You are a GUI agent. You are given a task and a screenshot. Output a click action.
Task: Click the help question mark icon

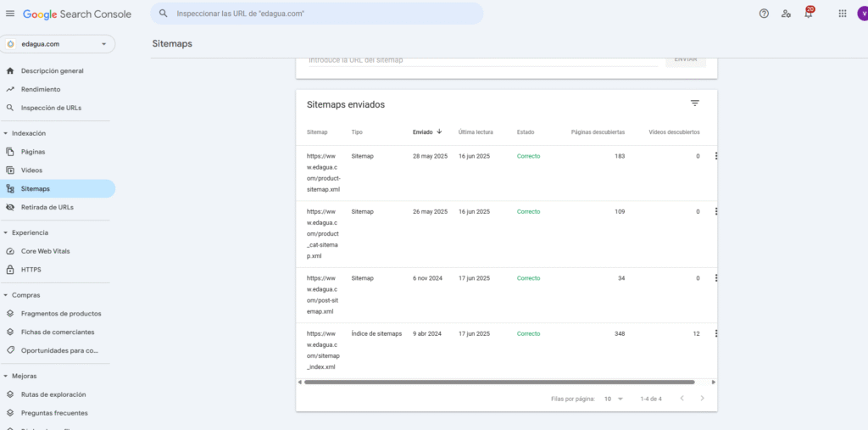[764, 14]
